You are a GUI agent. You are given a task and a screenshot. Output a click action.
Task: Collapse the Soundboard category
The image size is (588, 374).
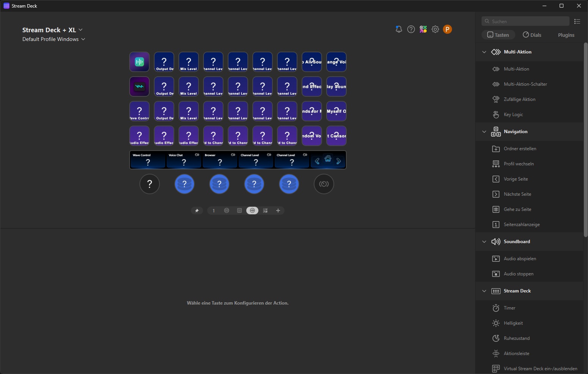point(484,242)
